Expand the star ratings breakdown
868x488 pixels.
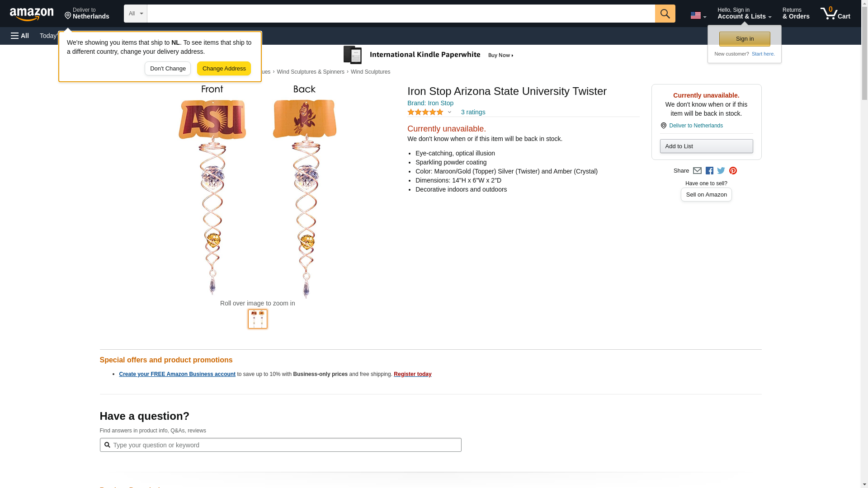click(x=429, y=112)
